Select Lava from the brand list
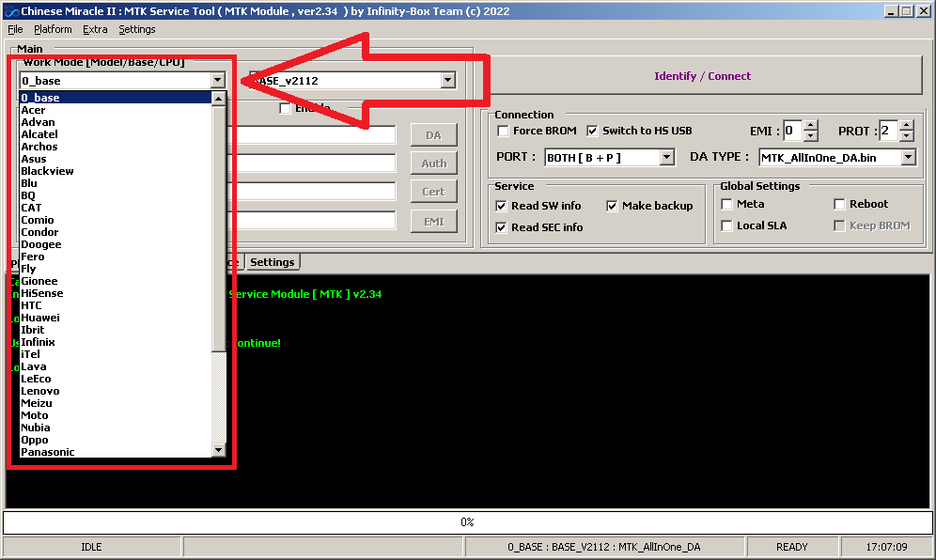The width and height of the screenshot is (936, 560). coord(116,366)
